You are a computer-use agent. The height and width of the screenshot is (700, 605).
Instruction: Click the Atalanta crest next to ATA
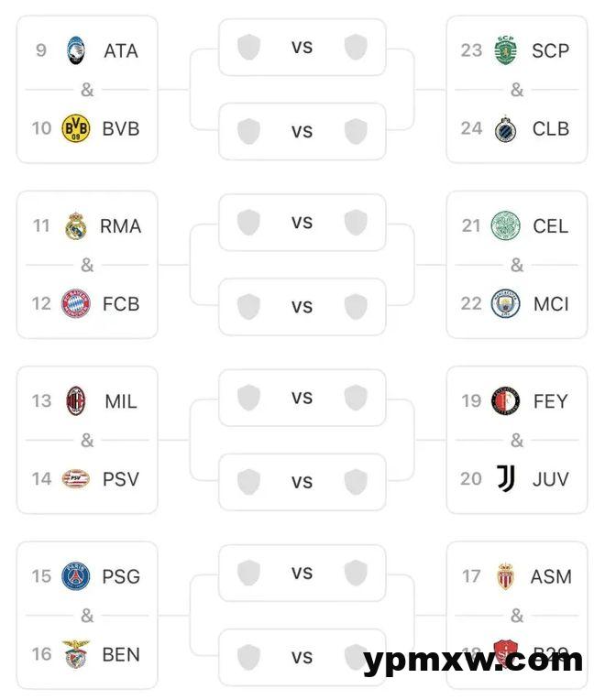coord(76,50)
